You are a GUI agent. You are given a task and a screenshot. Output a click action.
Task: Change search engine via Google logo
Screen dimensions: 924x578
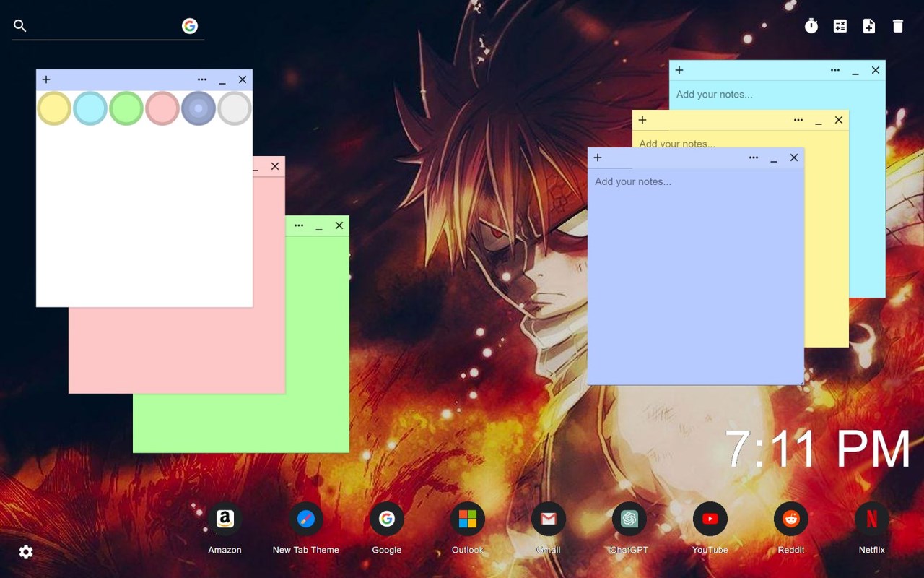190,26
